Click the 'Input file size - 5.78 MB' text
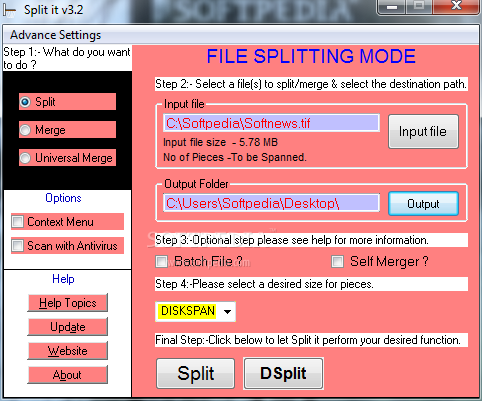Image resolution: width=482 pixels, height=401 pixels. pyautogui.click(x=220, y=142)
